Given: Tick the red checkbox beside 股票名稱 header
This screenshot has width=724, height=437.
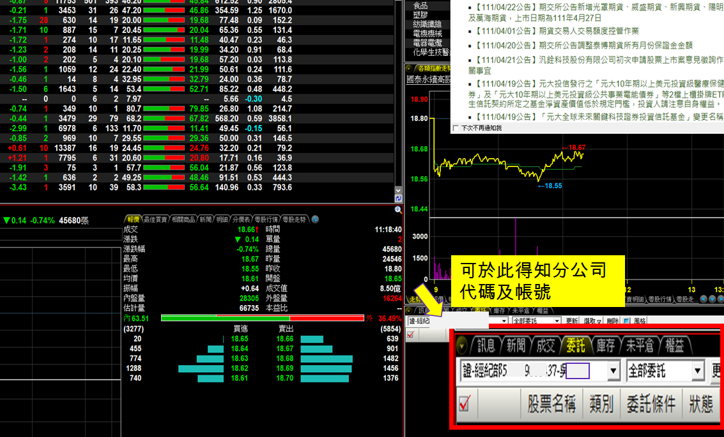Looking at the screenshot, I should (464, 405).
